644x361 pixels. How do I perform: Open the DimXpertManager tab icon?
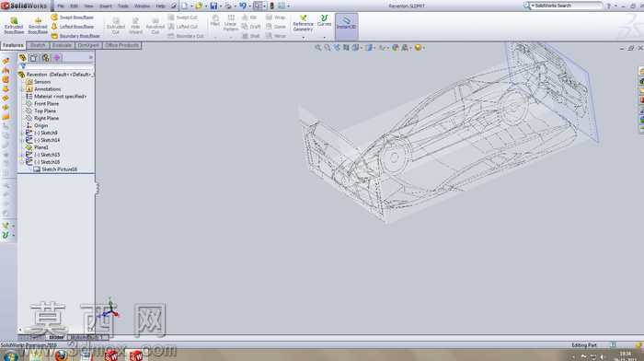point(57,58)
